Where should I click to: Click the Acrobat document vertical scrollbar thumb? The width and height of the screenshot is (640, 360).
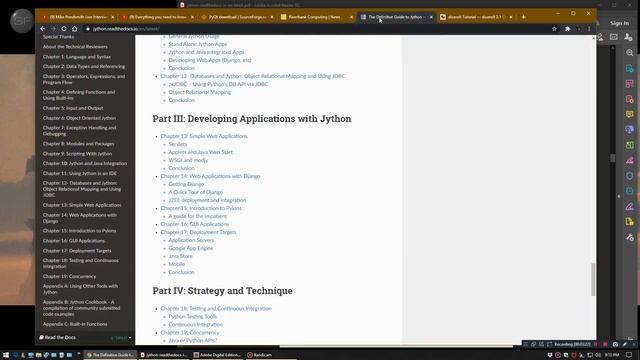coord(613,158)
